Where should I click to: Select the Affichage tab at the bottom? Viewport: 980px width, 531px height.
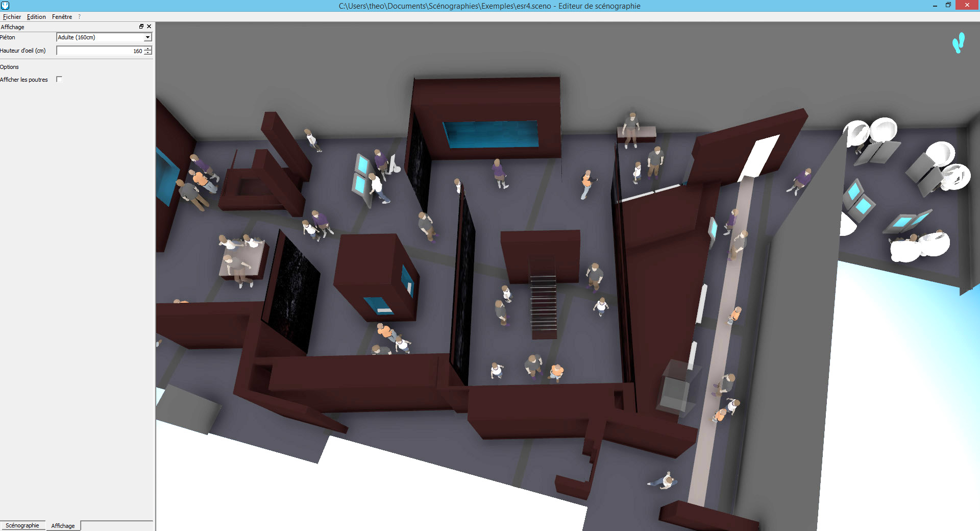(x=63, y=525)
